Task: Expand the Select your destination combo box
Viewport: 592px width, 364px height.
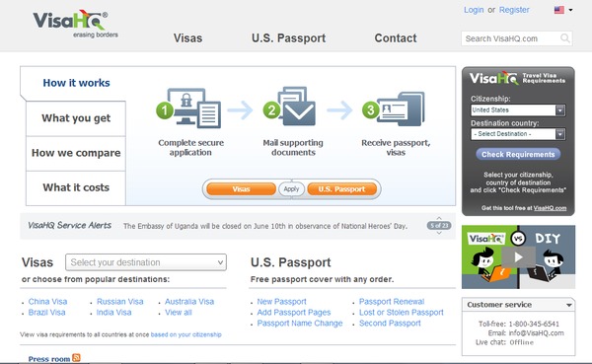Action: [x=146, y=262]
